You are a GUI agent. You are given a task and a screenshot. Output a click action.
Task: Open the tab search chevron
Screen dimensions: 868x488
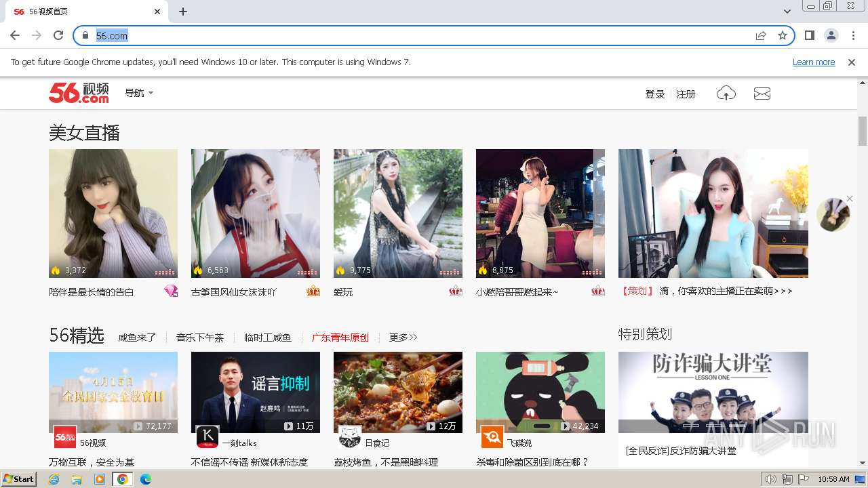tap(787, 12)
